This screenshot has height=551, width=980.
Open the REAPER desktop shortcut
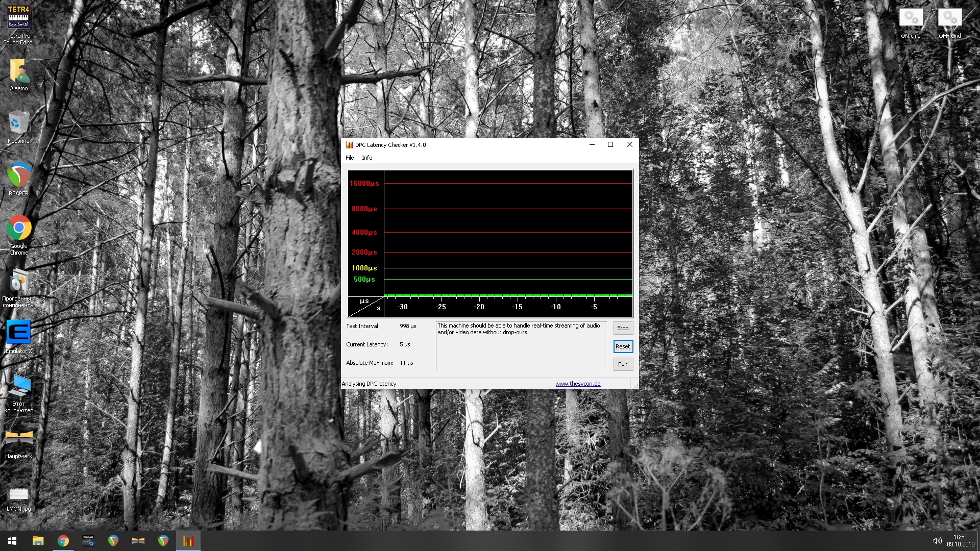[x=19, y=175]
